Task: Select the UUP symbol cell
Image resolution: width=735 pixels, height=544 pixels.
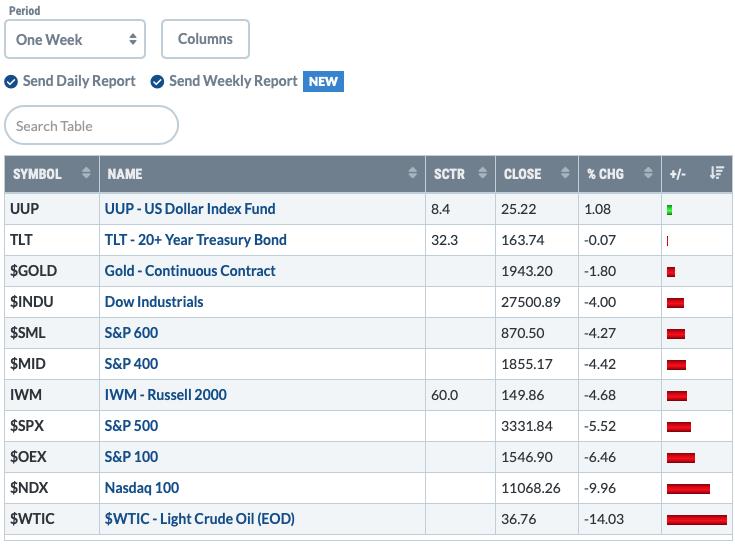Action: (x=52, y=209)
